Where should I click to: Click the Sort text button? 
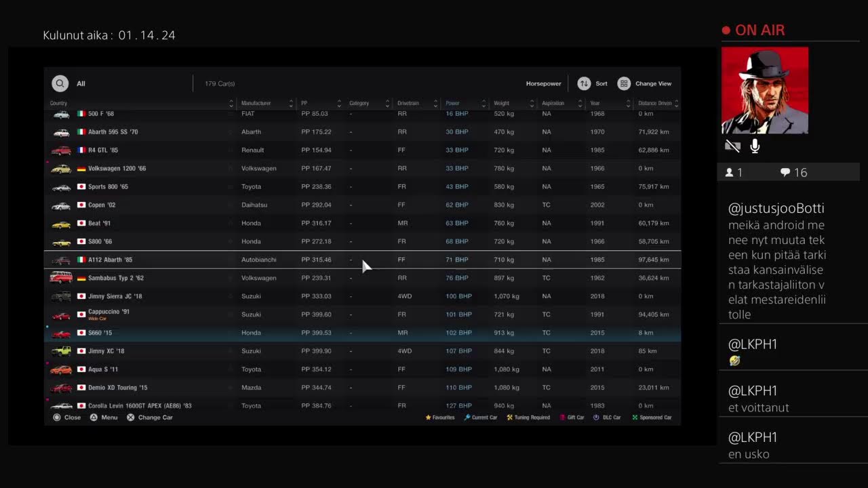click(x=601, y=84)
